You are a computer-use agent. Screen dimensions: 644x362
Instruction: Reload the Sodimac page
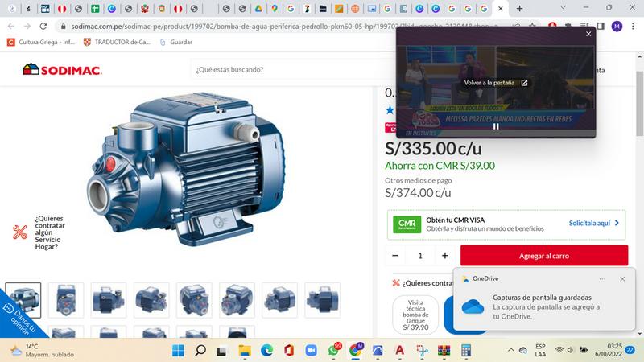(43, 27)
